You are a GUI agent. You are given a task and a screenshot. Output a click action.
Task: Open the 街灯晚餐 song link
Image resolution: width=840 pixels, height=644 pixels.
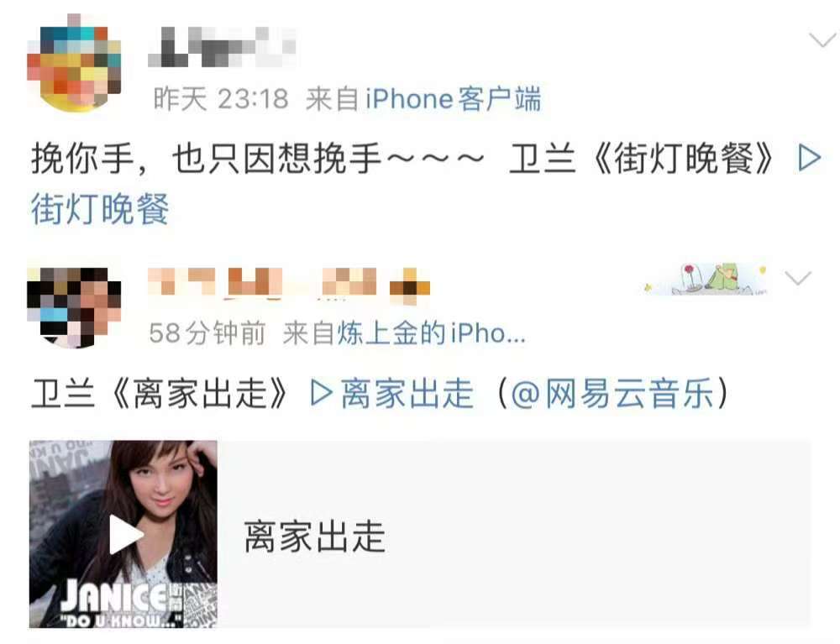100,209
